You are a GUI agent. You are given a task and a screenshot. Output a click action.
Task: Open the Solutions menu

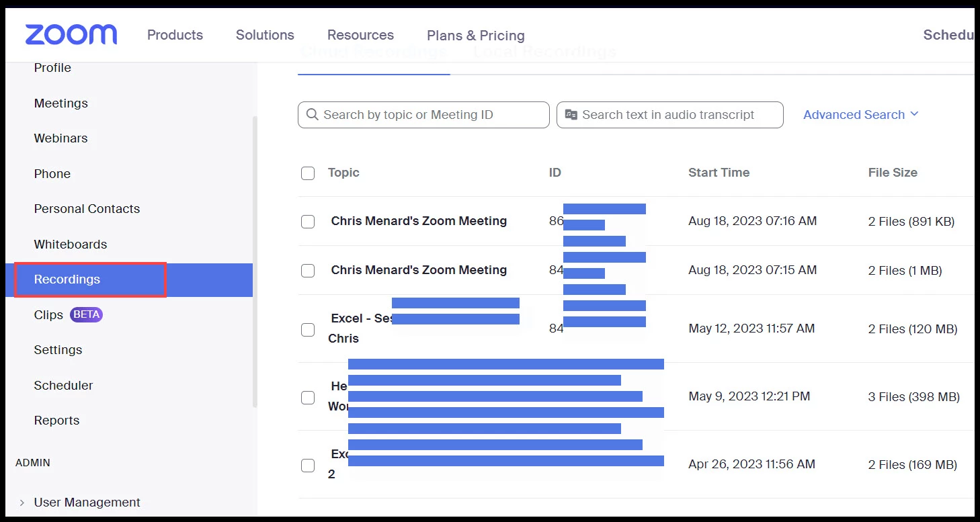[265, 35]
